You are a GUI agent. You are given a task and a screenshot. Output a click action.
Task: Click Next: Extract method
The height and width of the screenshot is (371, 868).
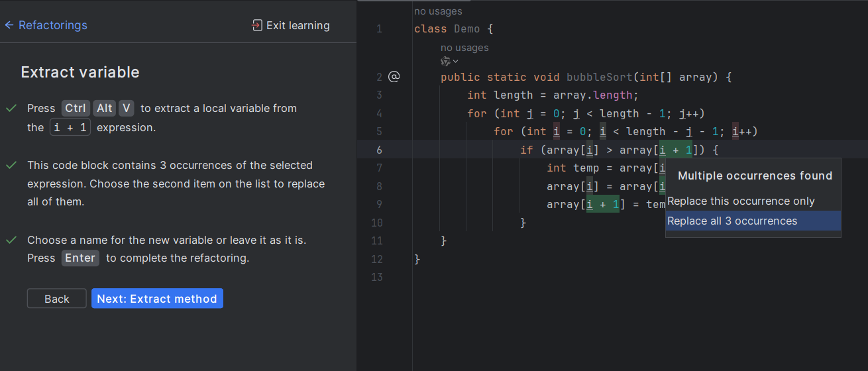tap(157, 299)
